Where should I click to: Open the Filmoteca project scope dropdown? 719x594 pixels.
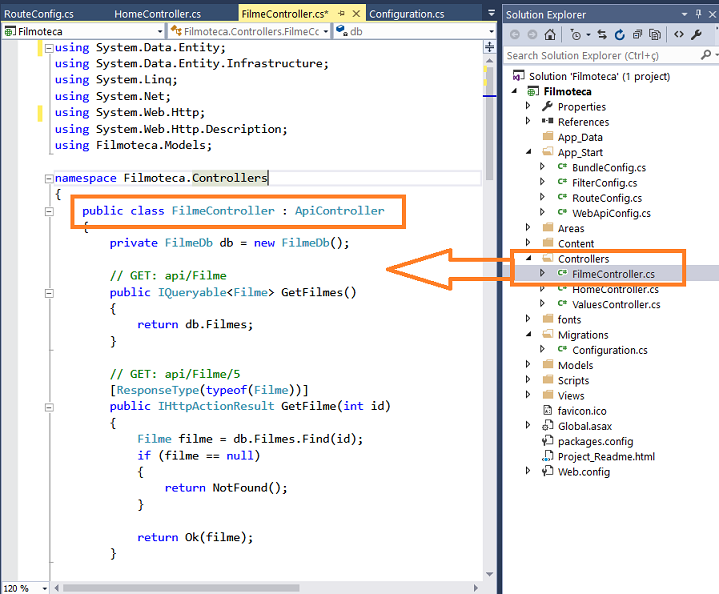160,32
